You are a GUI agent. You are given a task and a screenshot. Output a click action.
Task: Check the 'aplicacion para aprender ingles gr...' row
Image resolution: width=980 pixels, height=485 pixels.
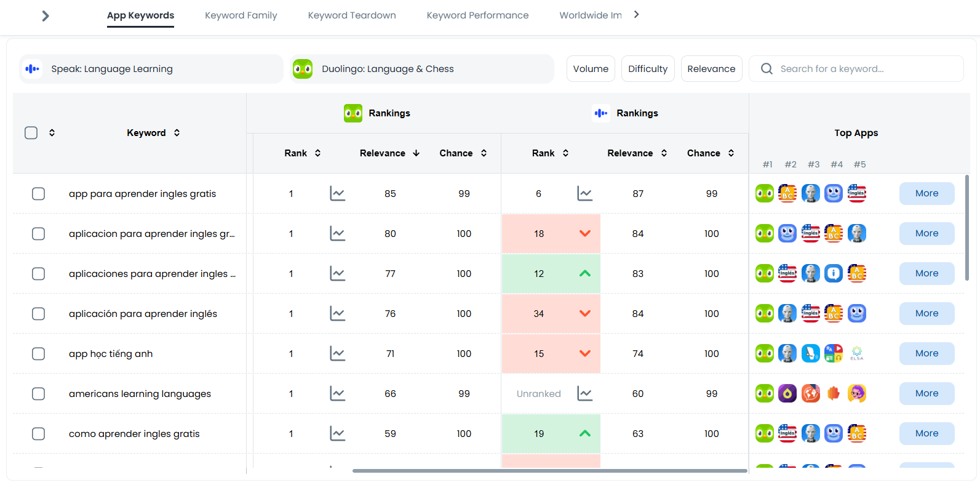pos(39,234)
